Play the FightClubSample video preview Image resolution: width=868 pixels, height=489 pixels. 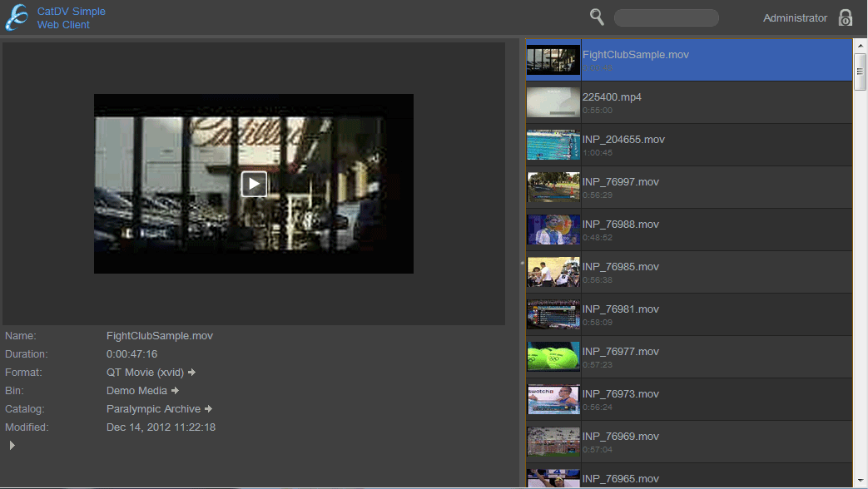(x=254, y=184)
